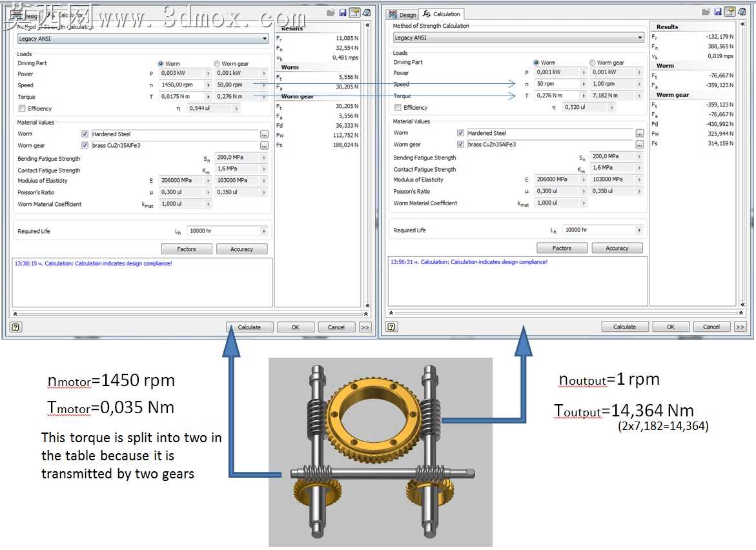Click Factors button in left dialog
Screen dimensions: 756x550
pos(187,249)
